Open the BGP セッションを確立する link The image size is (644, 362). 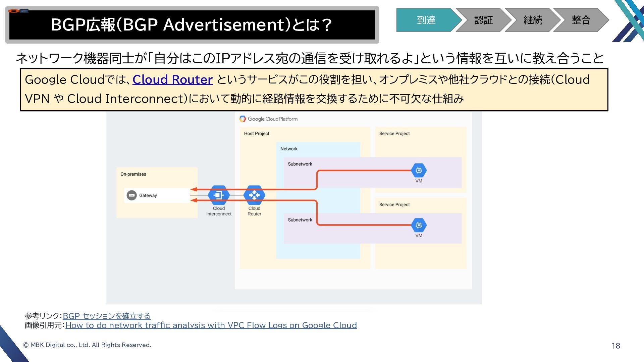[107, 316]
